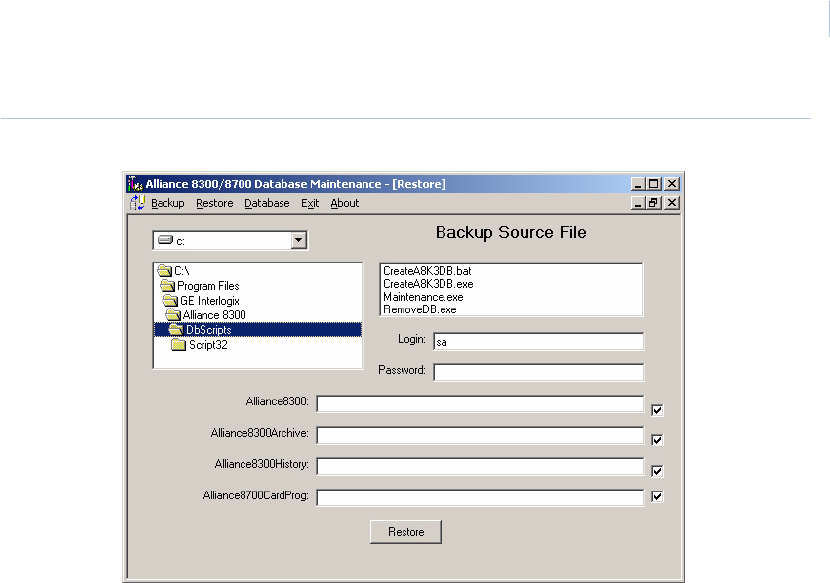830x583 pixels.
Task: Uncheck the Alliance8300History checkbox
Action: [x=657, y=471]
